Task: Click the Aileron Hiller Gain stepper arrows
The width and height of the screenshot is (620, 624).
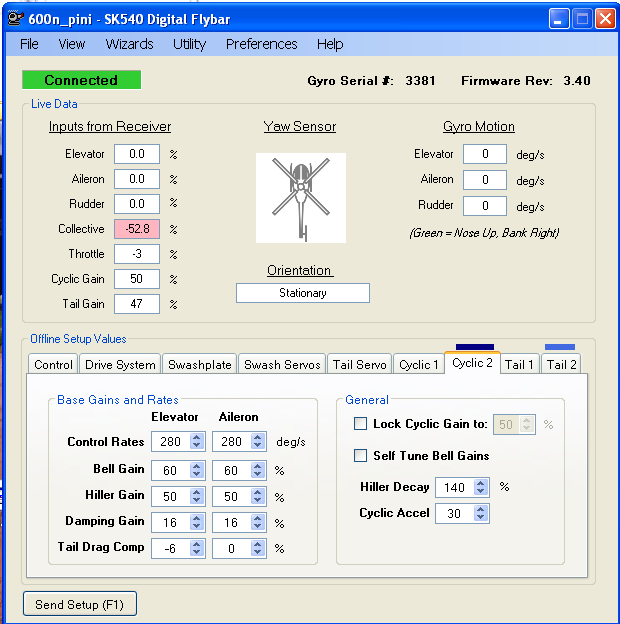Action: 257,496
